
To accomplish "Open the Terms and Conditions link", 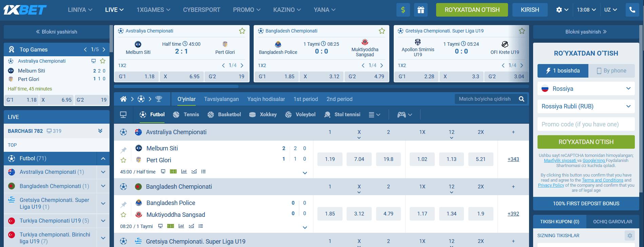I will [603, 180].
